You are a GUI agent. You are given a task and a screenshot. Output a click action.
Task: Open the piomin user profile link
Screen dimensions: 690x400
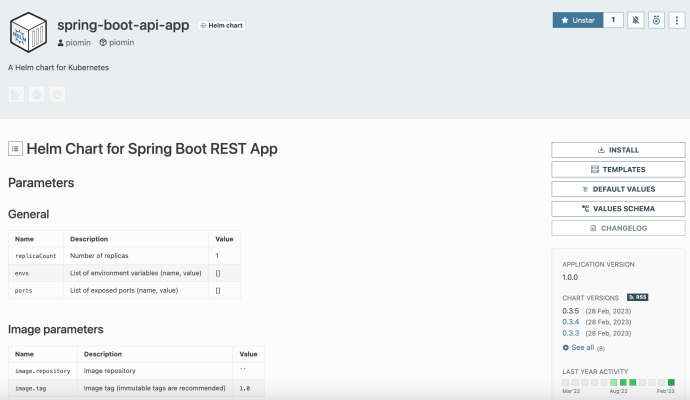coord(77,43)
